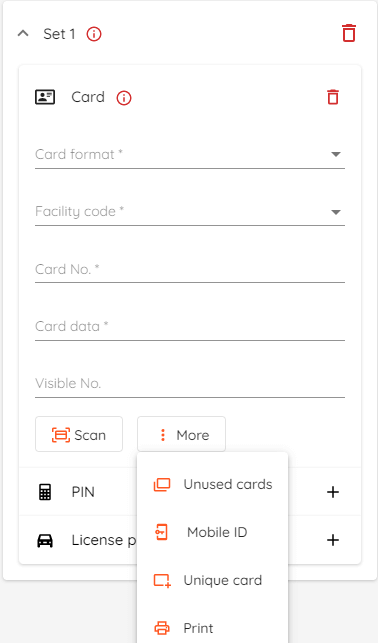Add a PIN using its plus icon
The image size is (378, 643).
coord(333,492)
